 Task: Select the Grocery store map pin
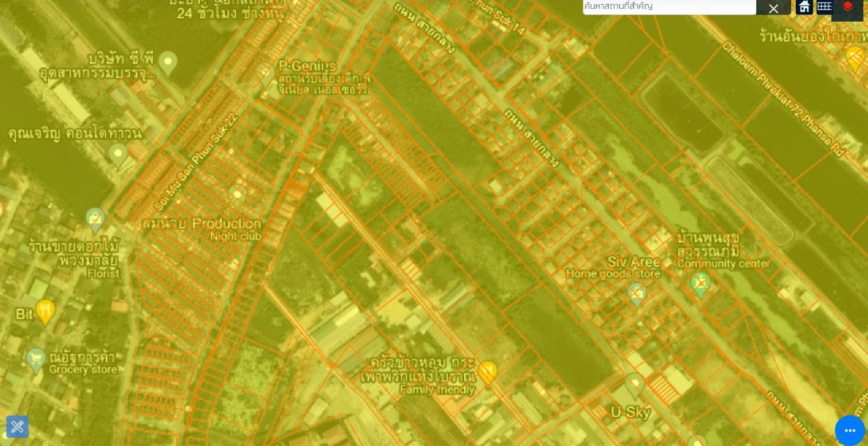point(36,360)
